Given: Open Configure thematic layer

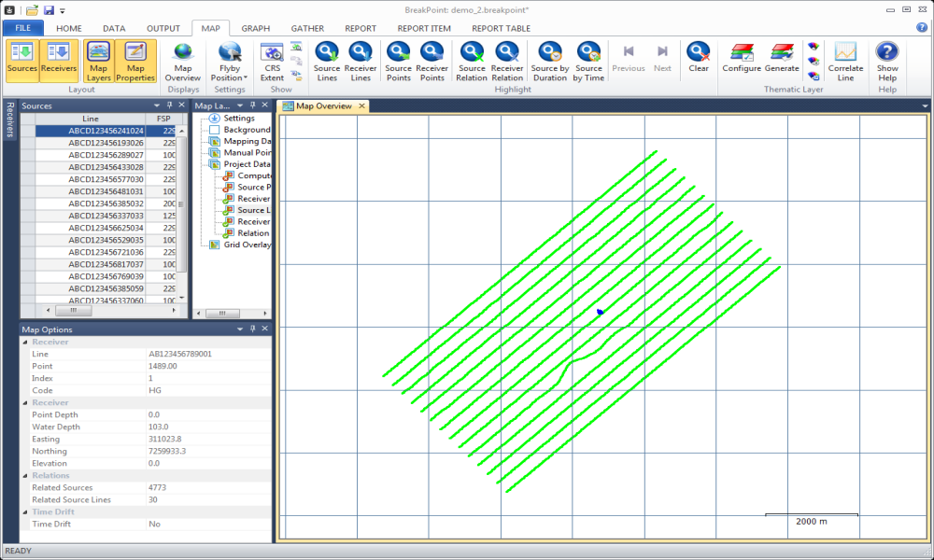Looking at the screenshot, I should (x=742, y=52).
